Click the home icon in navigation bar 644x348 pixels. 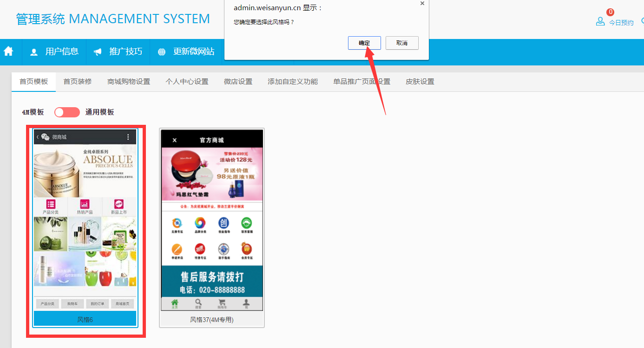pyautogui.click(x=8, y=52)
